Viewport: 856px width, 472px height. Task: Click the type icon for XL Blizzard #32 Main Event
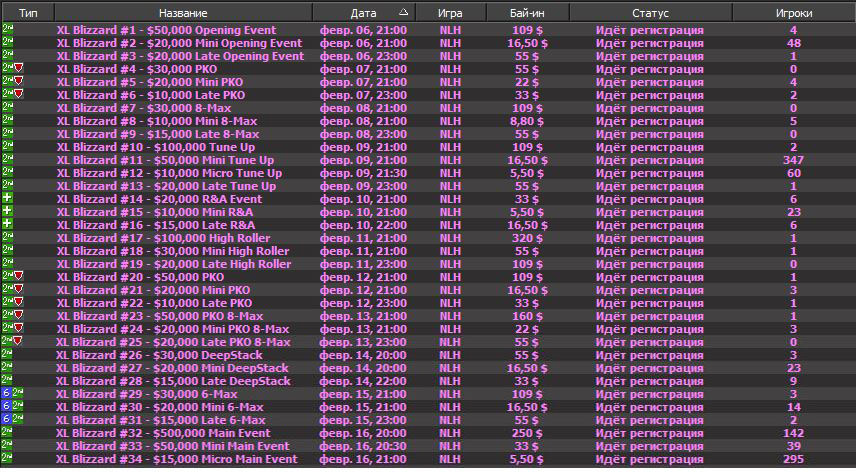7,433
